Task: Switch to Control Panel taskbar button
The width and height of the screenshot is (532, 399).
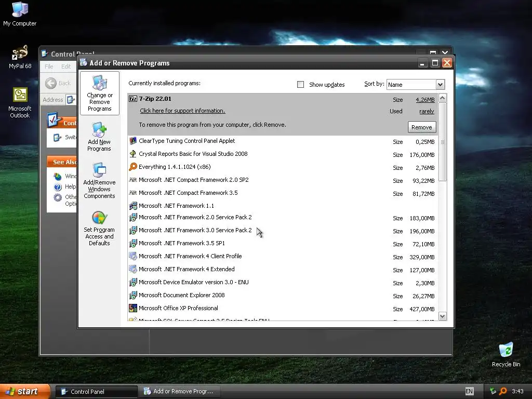Action: (97, 392)
